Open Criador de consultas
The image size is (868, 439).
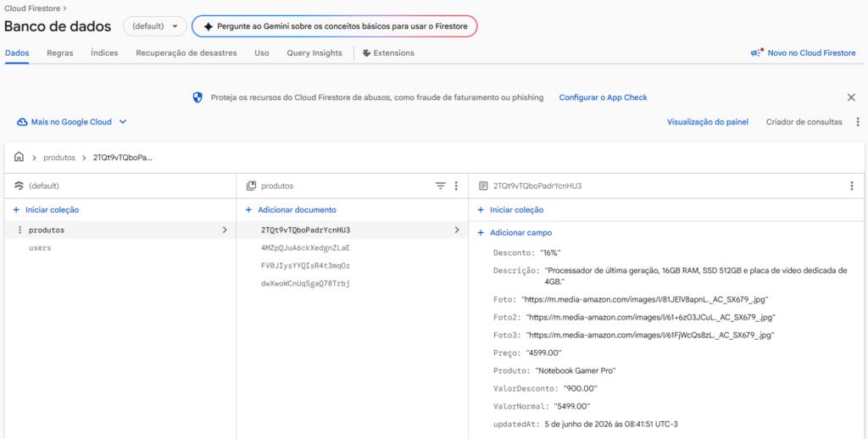pos(804,122)
